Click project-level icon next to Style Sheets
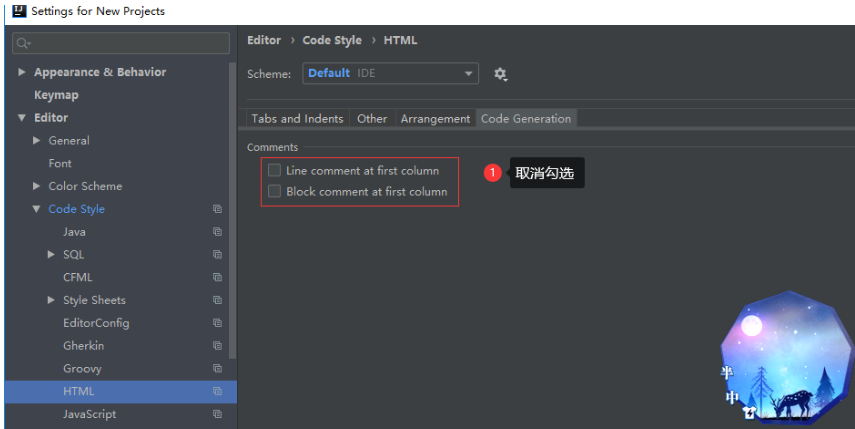 217,300
